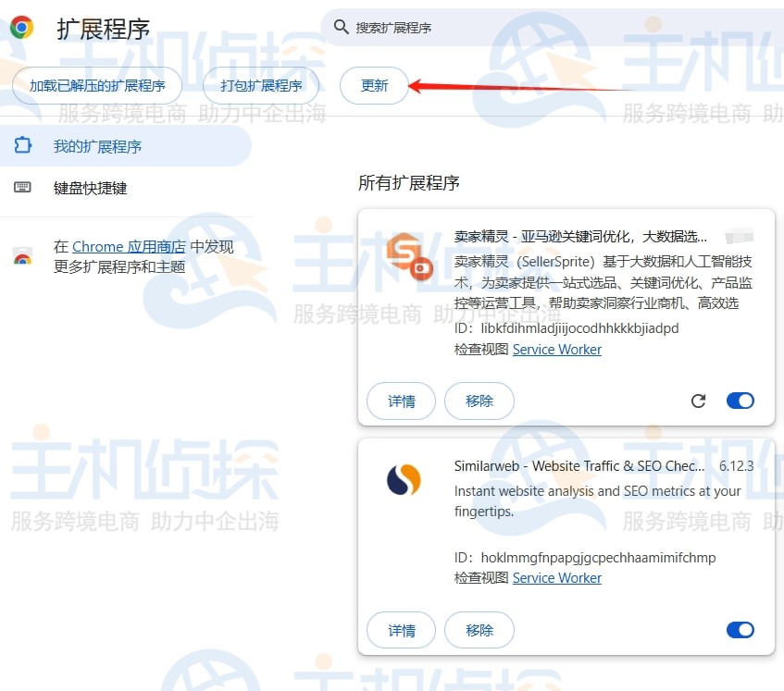The width and height of the screenshot is (784, 691).
Task: Open the Chrome 应用商店 link
Action: point(129,247)
